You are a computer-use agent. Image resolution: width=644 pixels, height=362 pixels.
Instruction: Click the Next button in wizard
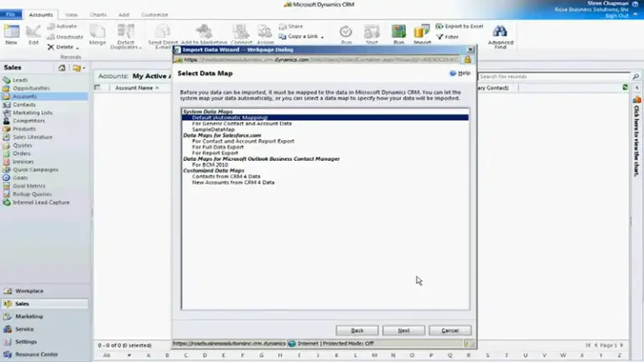click(403, 331)
